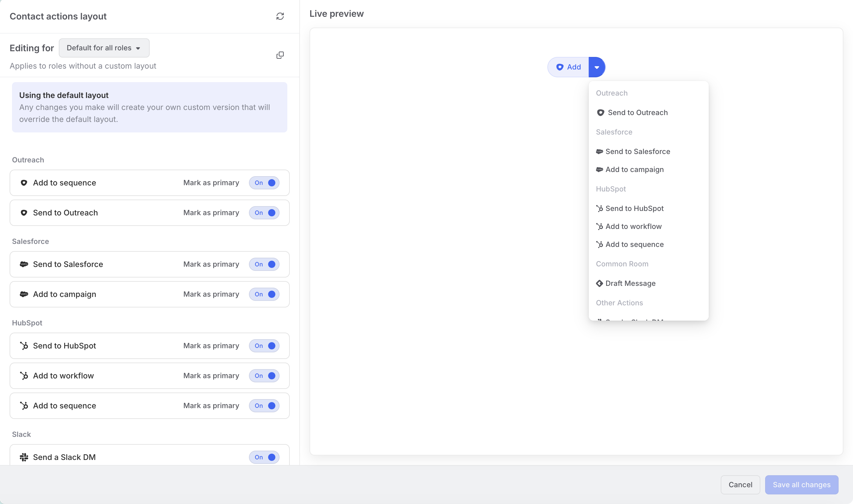The height and width of the screenshot is (504, 853).
Task: Mark Send to HubSpot as primary
Action: (211, 346)
